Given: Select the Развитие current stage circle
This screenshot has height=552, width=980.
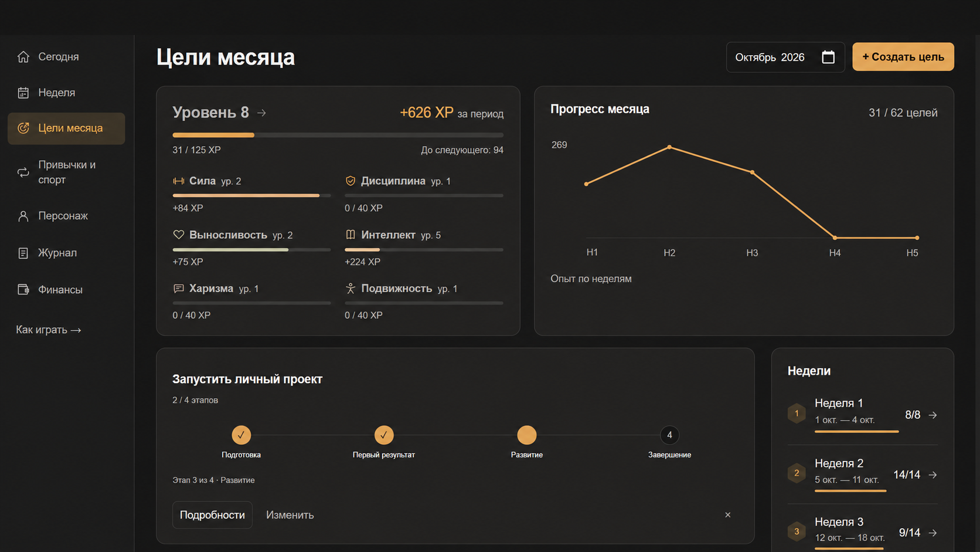Looking at the screenshot, I should click(x=527, y=435).
